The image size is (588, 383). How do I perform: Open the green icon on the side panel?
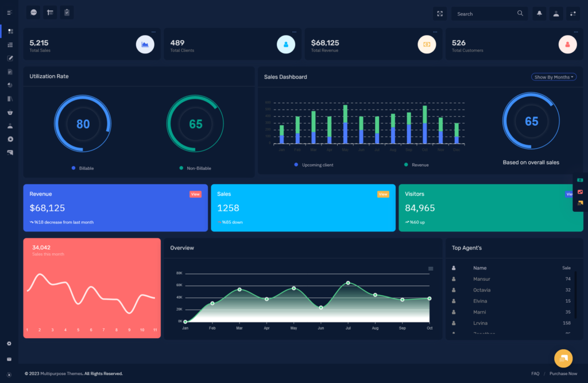coord(580,180)
